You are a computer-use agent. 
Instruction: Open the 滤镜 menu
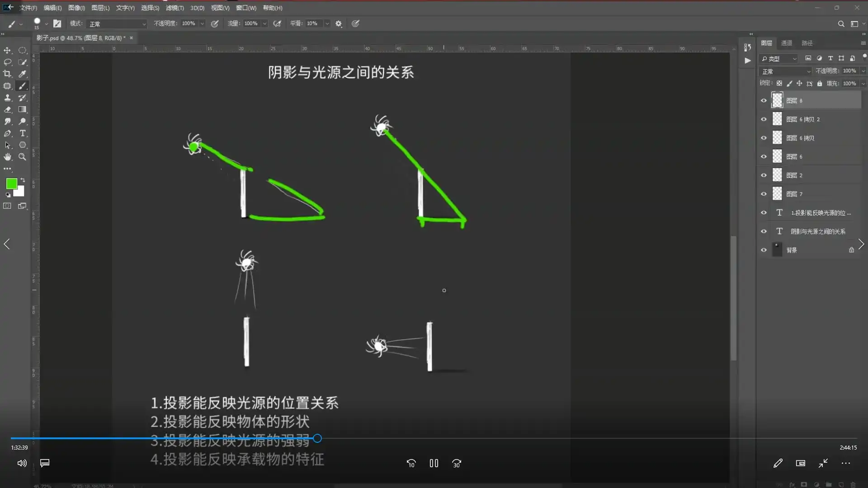(174, 8)
